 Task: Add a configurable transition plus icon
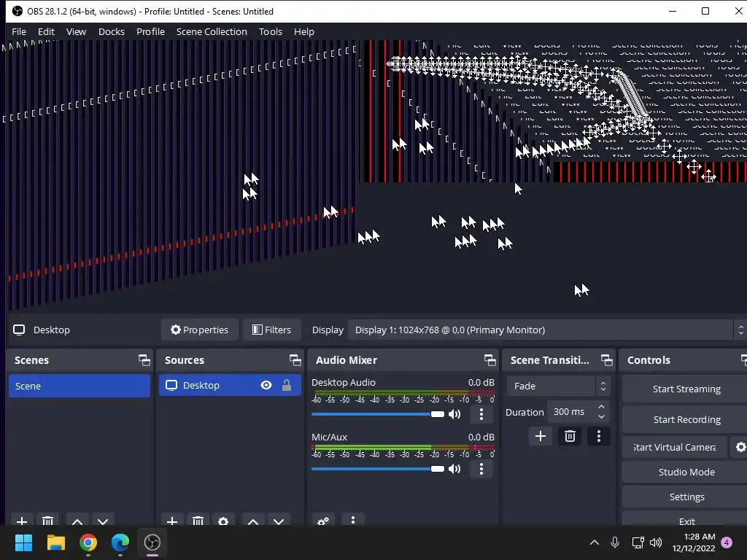click(x=541, y=436)
